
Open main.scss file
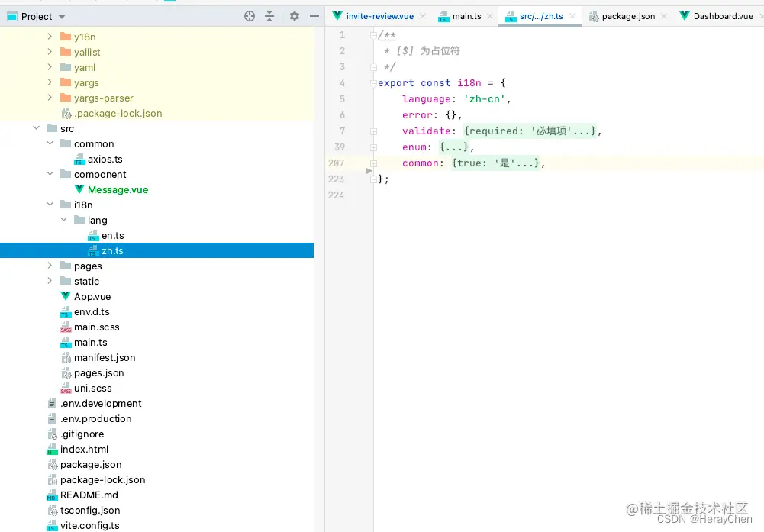point(96,327)
